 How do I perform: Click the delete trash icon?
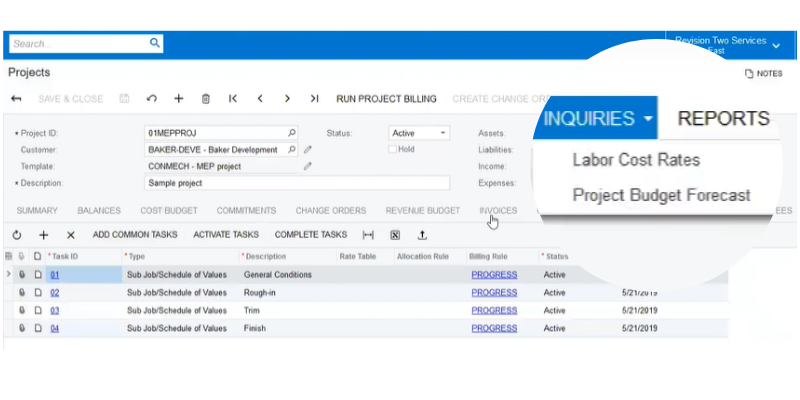click(x=206, y=99)
